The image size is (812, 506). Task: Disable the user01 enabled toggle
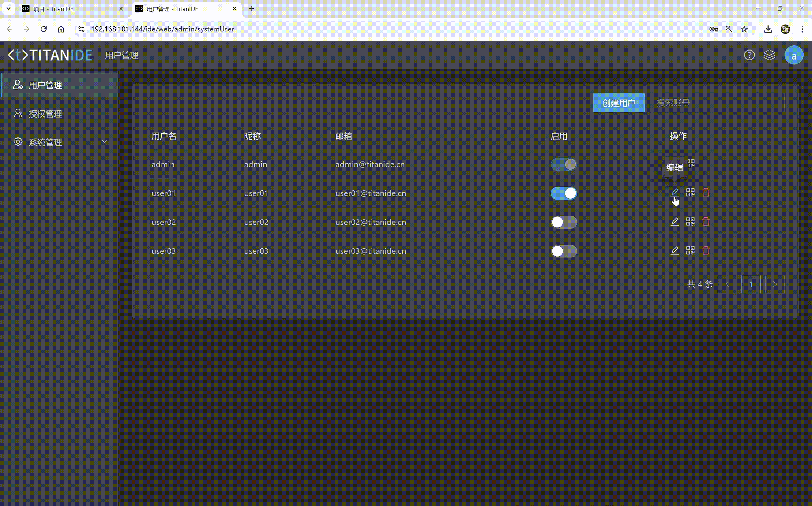pyautogui.click(x=564, y=193)
